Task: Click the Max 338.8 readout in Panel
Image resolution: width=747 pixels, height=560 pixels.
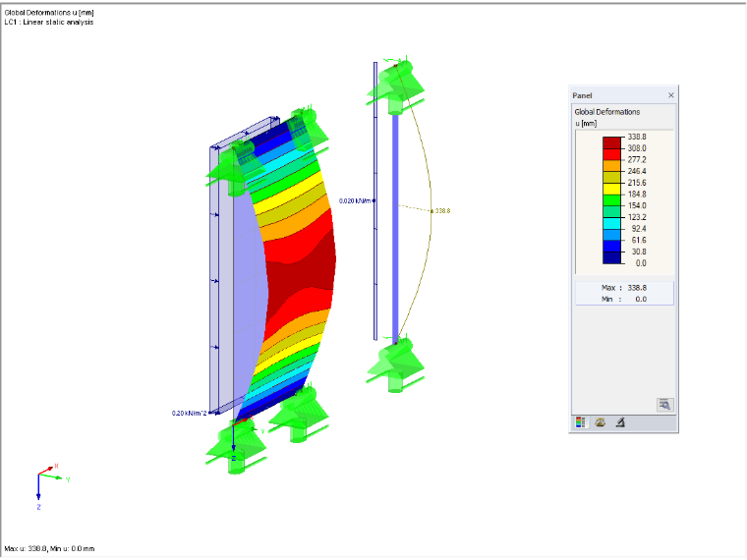Action: tap(624, 288)
